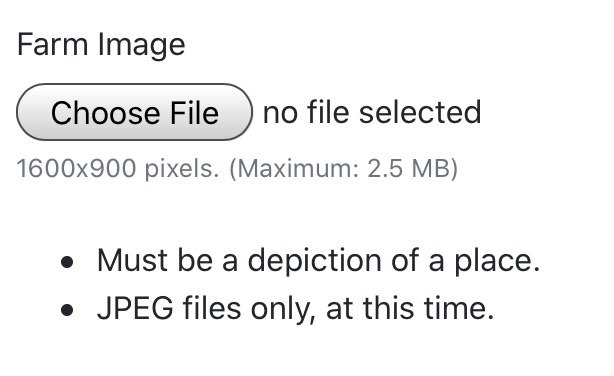Screen dimensions: 614x376
Task: Click the word 'time.' ending second bullet
Action: pyautogui.click(x=459, y=309)
